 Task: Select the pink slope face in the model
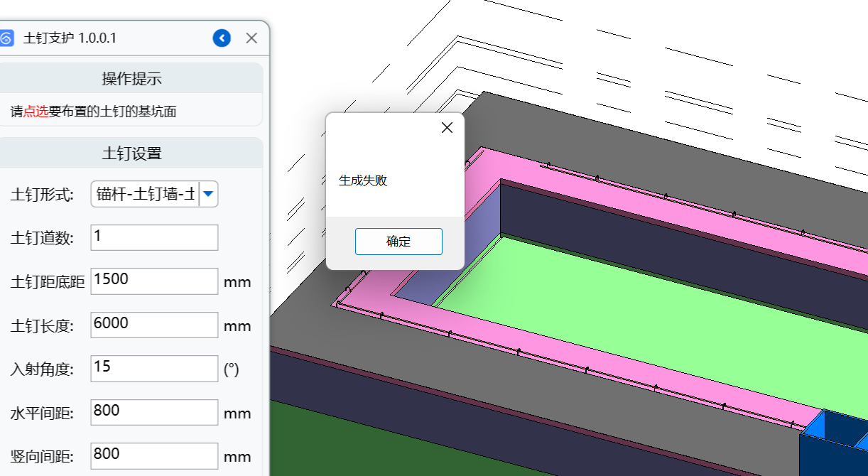click(639, 207)
